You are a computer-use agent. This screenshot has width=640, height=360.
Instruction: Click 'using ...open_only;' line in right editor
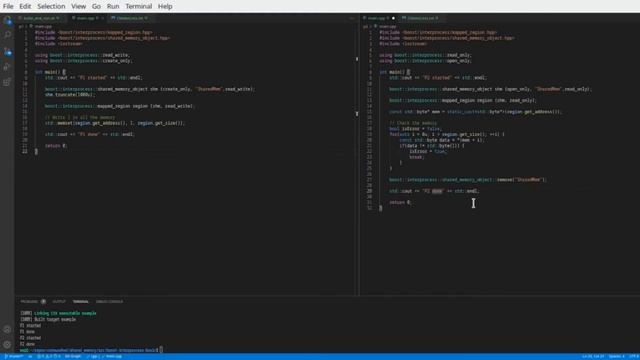[425, 61]
